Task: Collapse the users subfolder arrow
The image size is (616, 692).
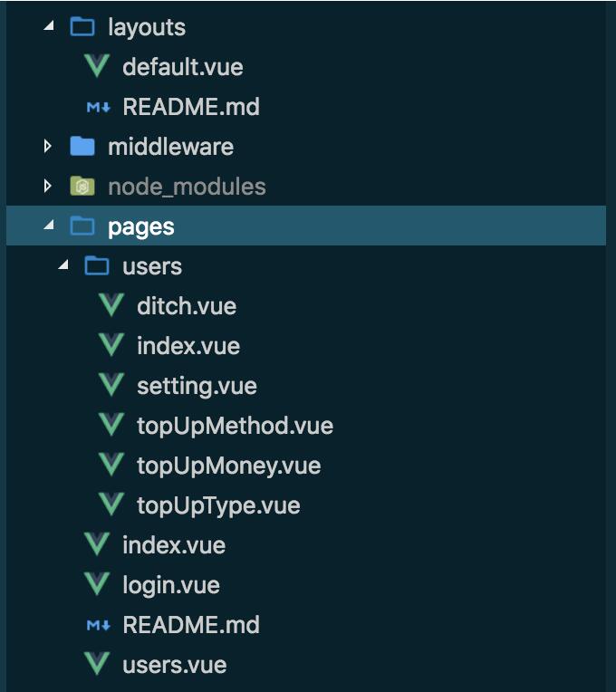Action: (63, 266)
